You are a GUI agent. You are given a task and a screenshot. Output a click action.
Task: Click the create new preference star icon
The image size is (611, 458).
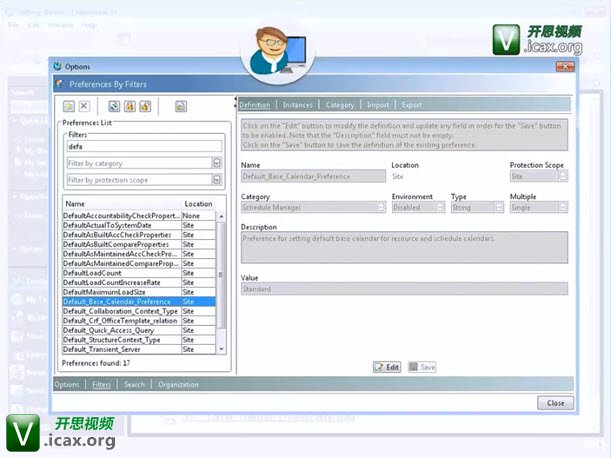click(69, 106)
